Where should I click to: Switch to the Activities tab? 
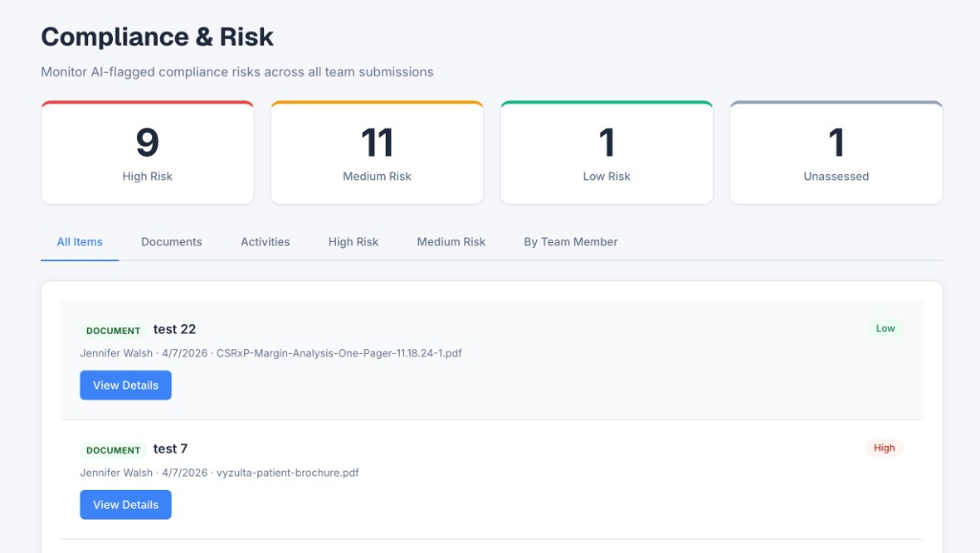pyautogui.click(x=265, y=242)
